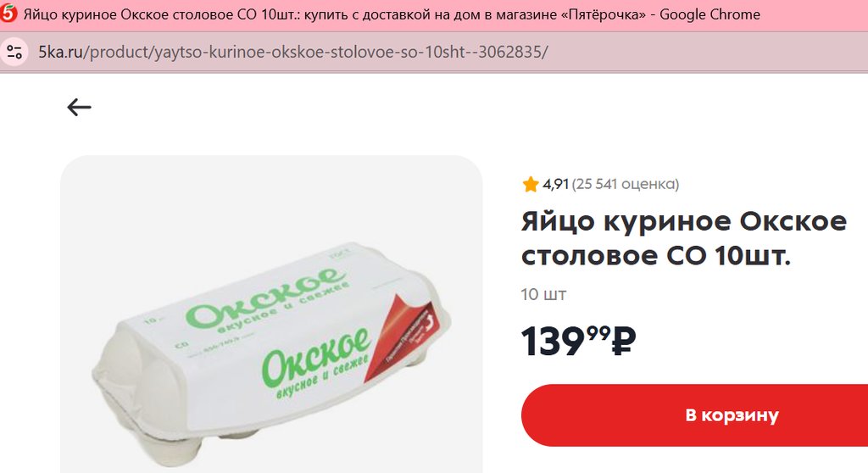Click the 4,91 rating value
868x473 pixels.
pos(555,184)
